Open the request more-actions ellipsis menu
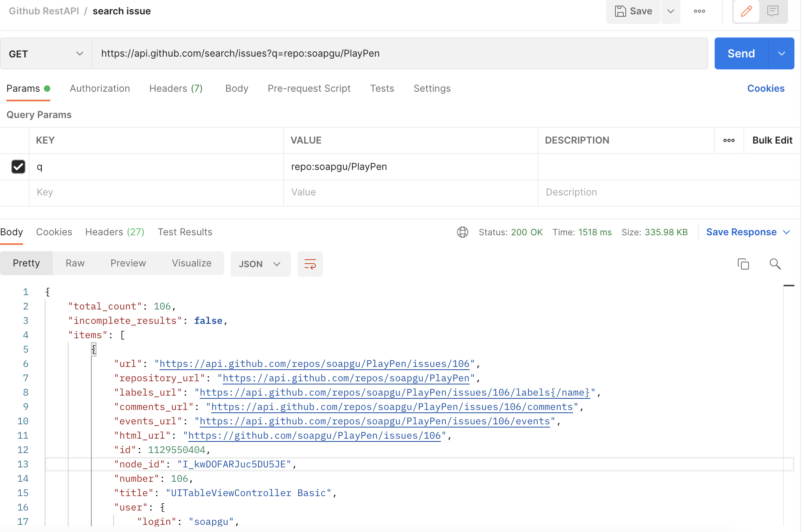Screen dimensions: 804x532 tap(700, 11)
